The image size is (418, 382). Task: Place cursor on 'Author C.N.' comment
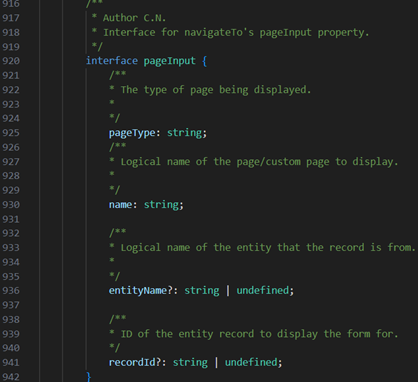[x=134, y=18]
